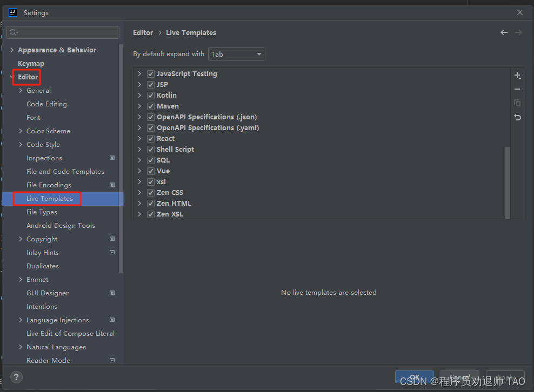534x392 pixels.
Task: Open Live Edit of Compose Literal
Action: coord(70,334)
